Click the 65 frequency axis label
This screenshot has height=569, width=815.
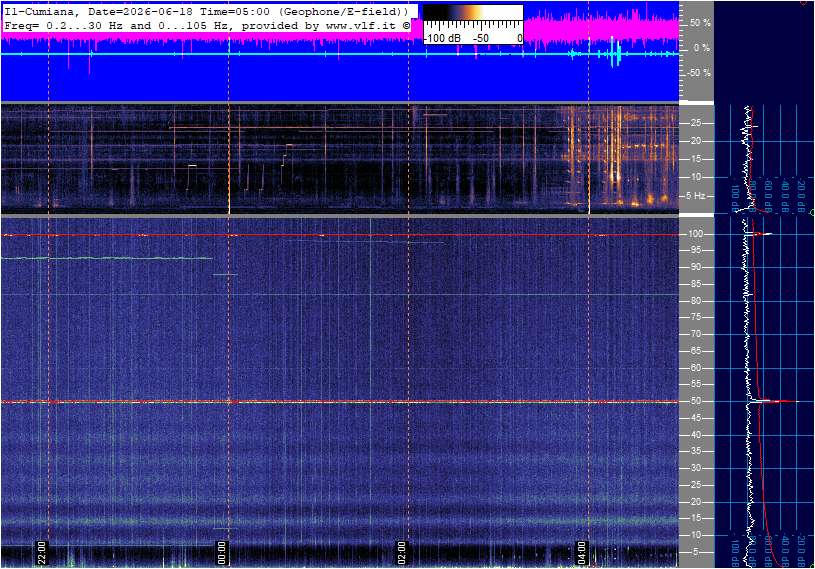point(695,351)
